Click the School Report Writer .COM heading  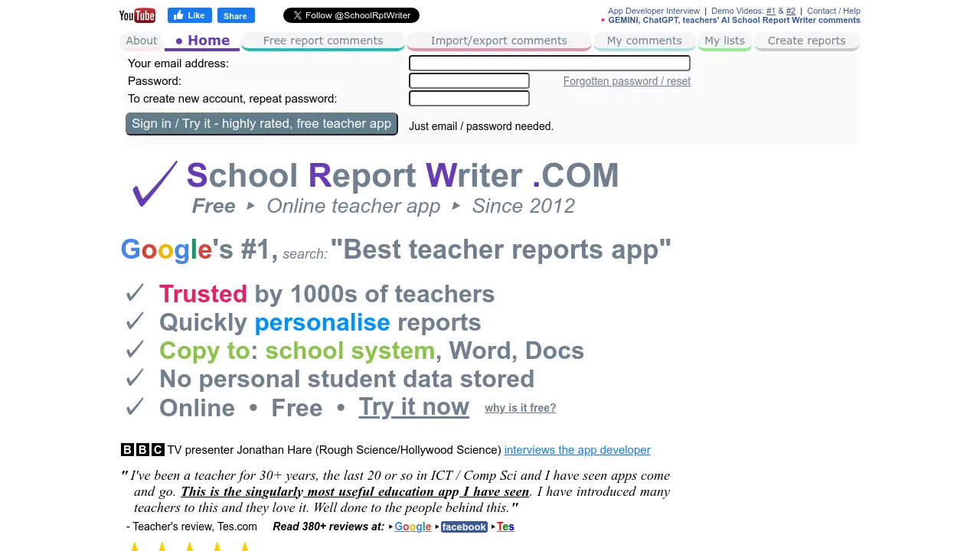coord(403,175)
